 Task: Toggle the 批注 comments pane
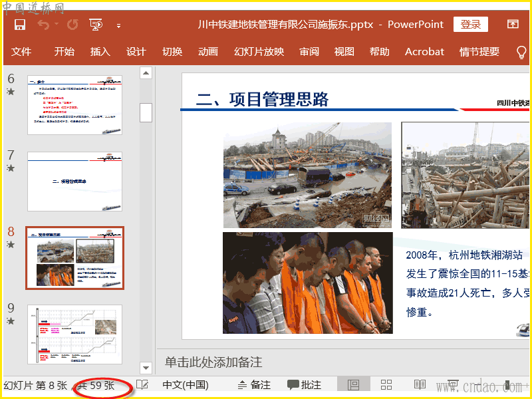(x=304, y=385)
